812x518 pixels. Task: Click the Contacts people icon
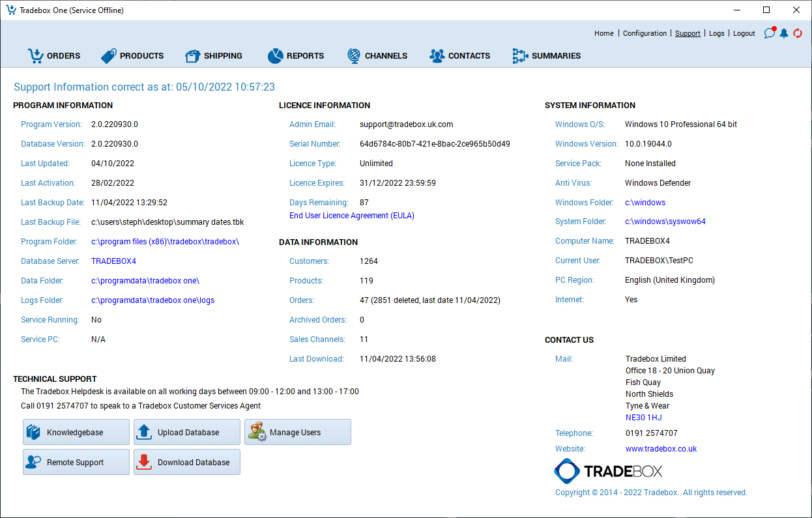coord(437,56)
